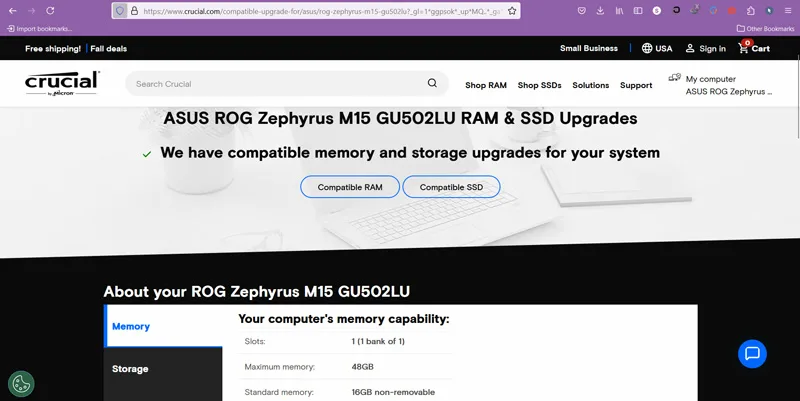Click the page vertical scrollbar
Image resolution: width=800 pixels, height=401 pixels.
coord(797,96)
